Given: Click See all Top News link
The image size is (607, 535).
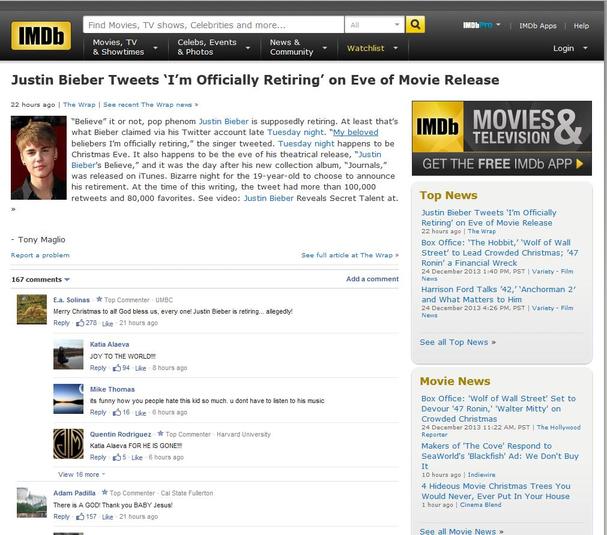Looking at the screenshot, I should (x=458, y=342).
